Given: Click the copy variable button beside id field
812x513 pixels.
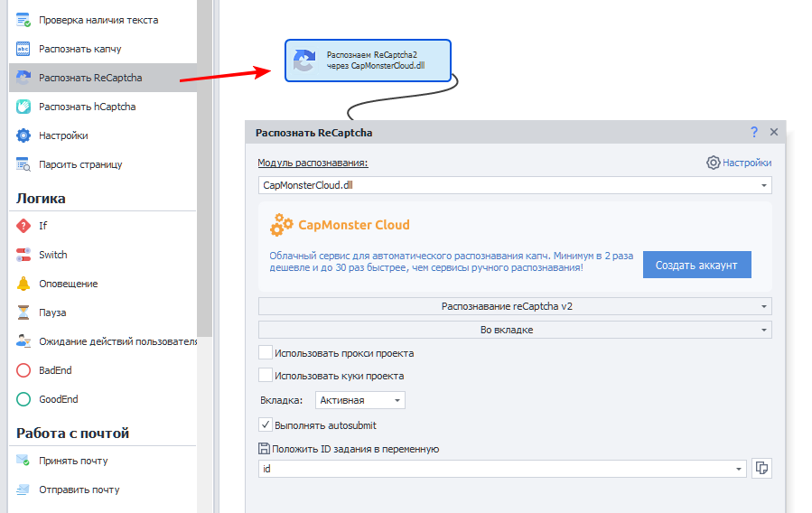Looking at the screenshot, I should tap(761, 469).
